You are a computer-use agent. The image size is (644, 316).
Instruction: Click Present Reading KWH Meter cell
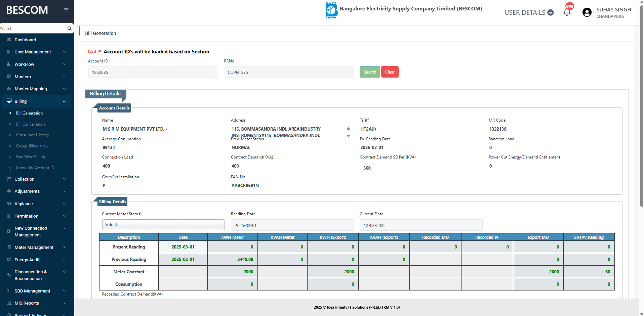233,247
